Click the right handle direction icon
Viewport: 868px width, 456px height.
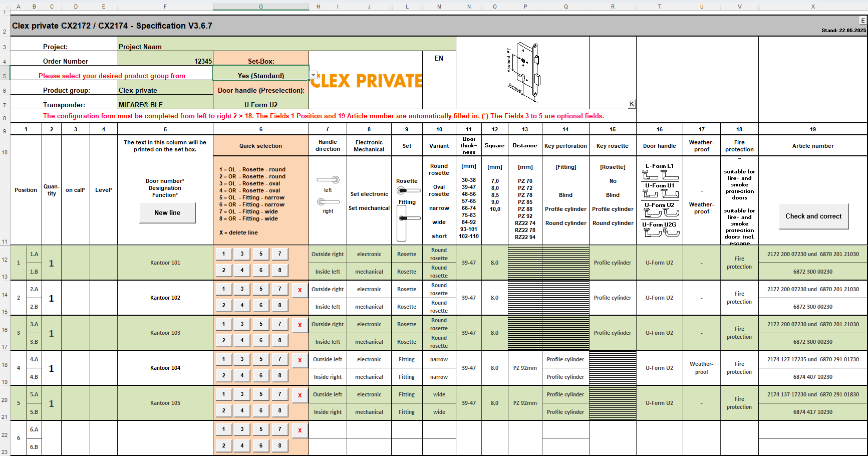328,202
